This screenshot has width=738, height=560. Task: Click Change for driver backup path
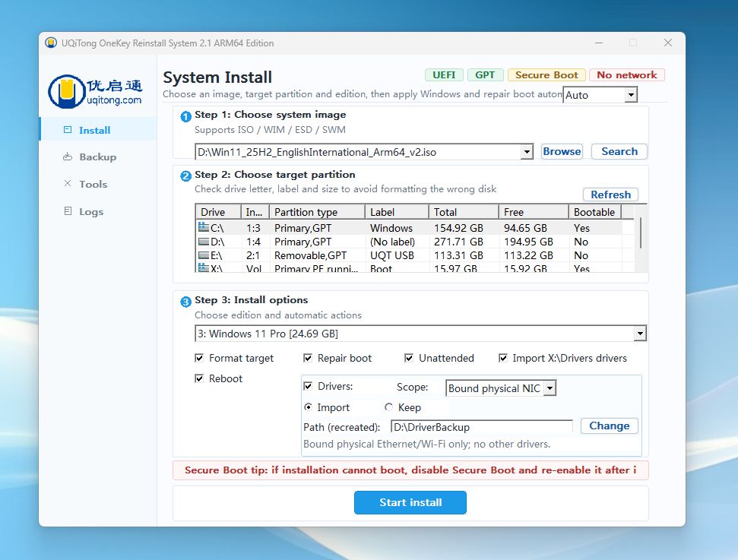[x=609, y=426]
